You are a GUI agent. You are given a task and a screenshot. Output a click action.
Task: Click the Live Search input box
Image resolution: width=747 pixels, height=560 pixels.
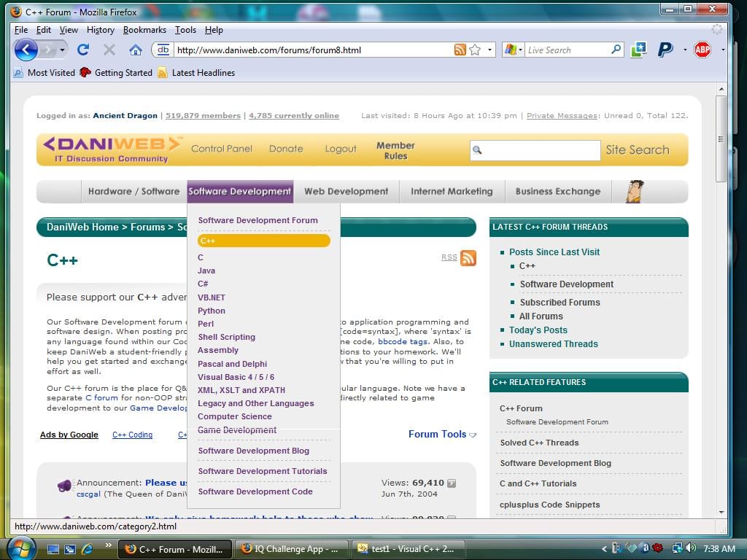568,50
